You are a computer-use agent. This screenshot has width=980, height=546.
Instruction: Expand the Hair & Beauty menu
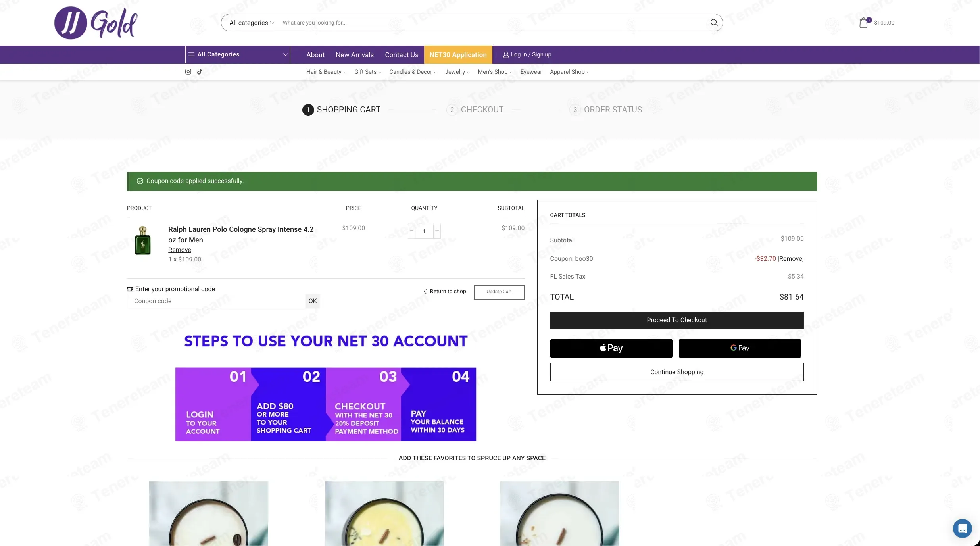(x=326, y=72)
